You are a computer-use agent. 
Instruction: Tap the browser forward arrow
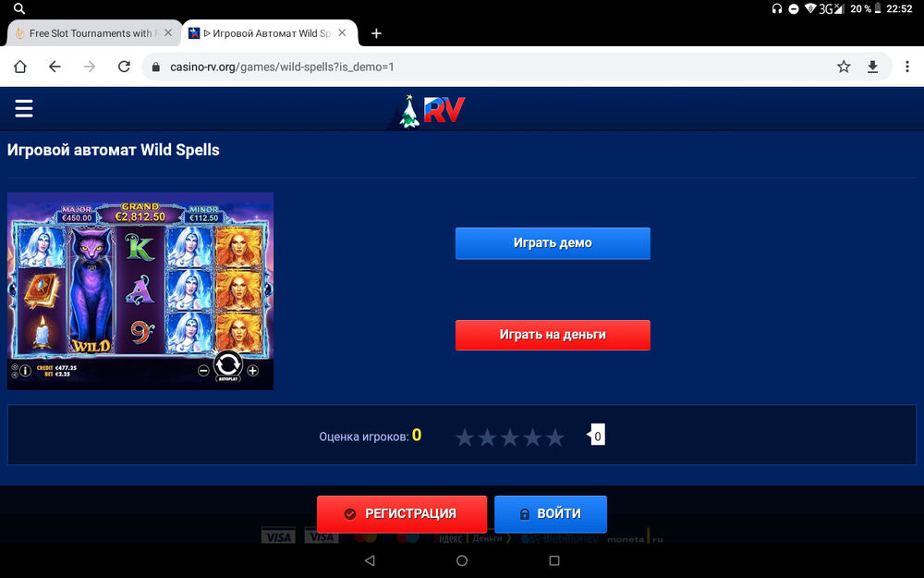[90, 67]
